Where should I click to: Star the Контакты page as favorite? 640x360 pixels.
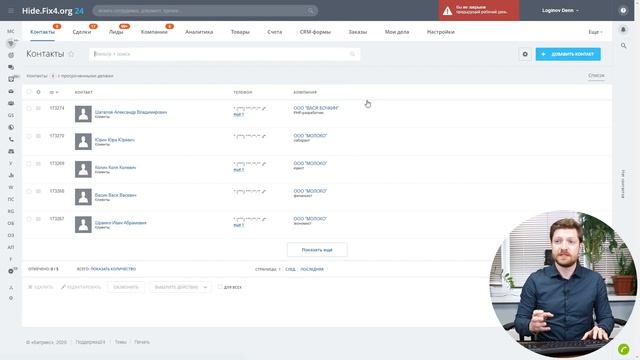[x=71, y=54]
